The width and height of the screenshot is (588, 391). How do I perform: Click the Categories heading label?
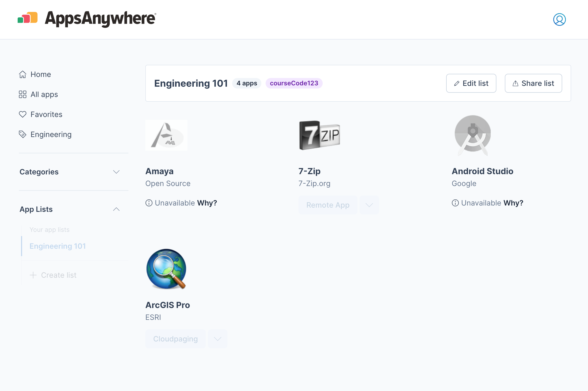(x=39, y=172)
